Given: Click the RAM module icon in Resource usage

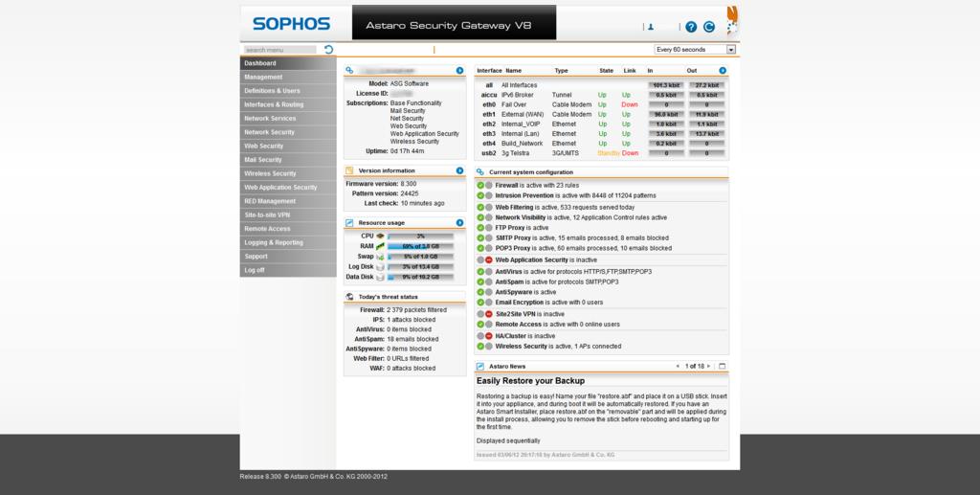Looking at the screenshot, I should 380,246.
